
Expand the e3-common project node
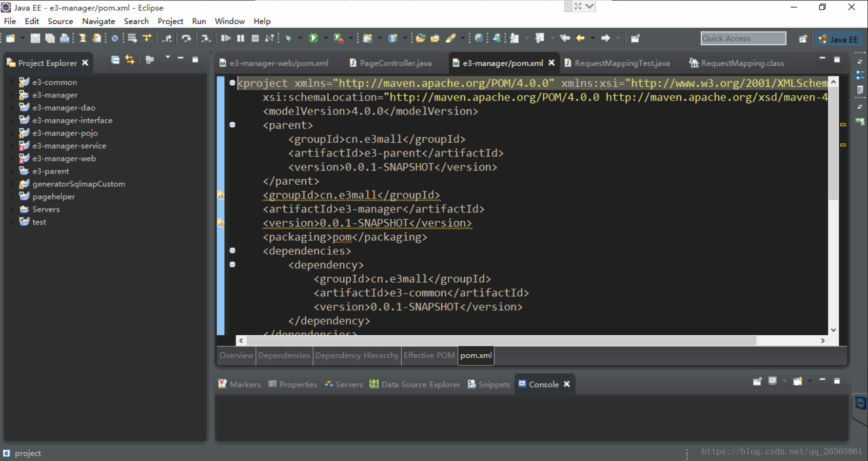tap(12, 82)
